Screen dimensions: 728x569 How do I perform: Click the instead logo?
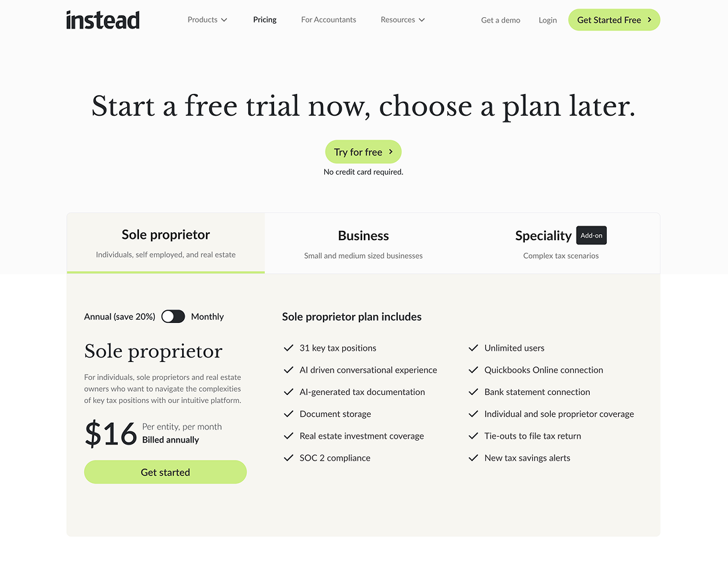103,20
